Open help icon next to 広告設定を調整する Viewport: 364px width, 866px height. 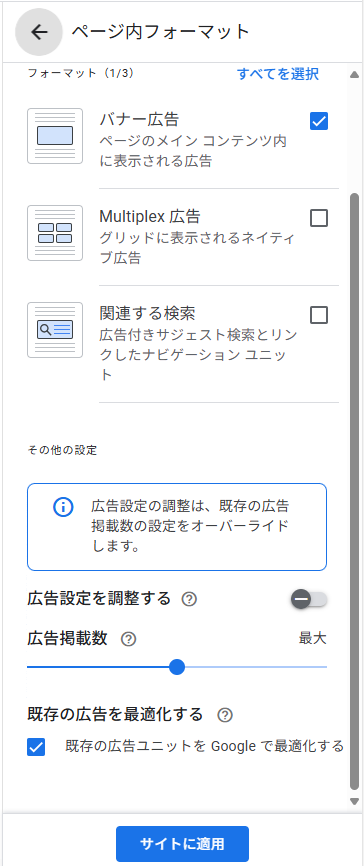pos(189,599)
